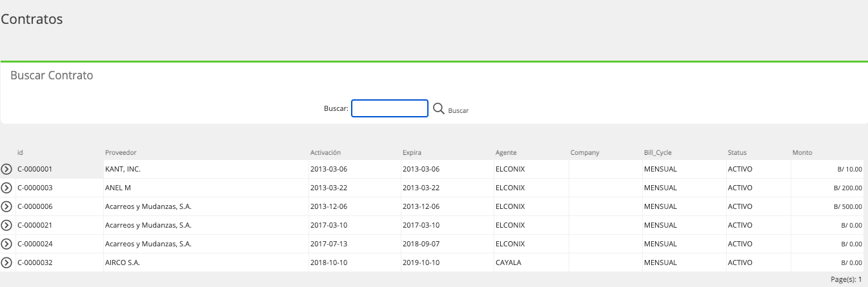The height and width of the screenshot is (287, 868).
Task: Open row arrow for contract C-0000021
Action: (x=7, y=226)
